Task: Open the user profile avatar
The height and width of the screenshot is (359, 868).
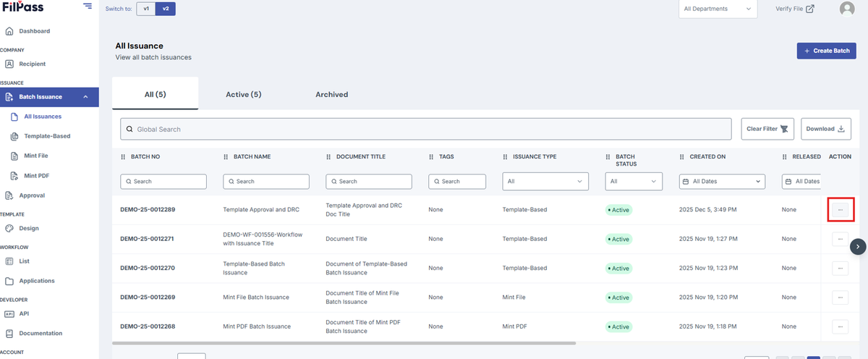Action: (847, 9)
